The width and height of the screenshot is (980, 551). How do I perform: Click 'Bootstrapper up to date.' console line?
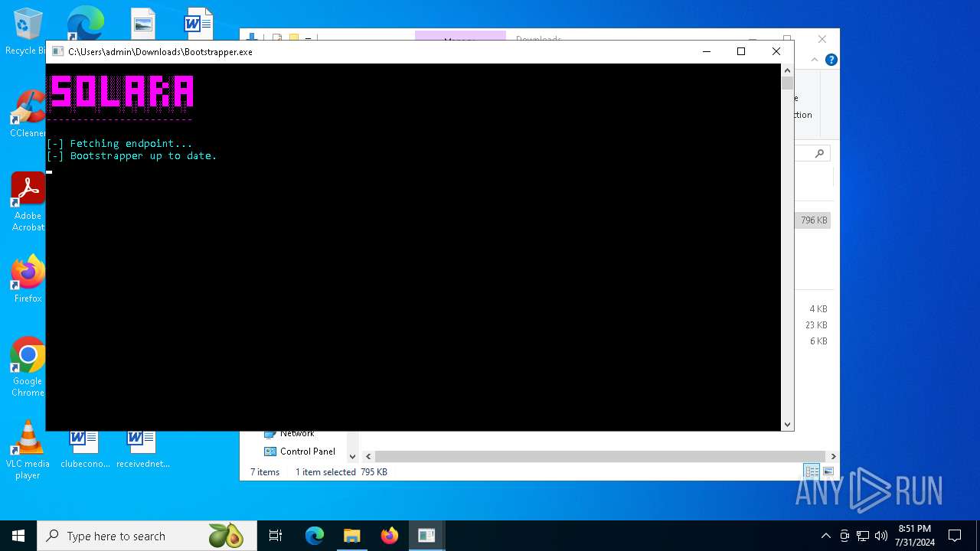143,155
